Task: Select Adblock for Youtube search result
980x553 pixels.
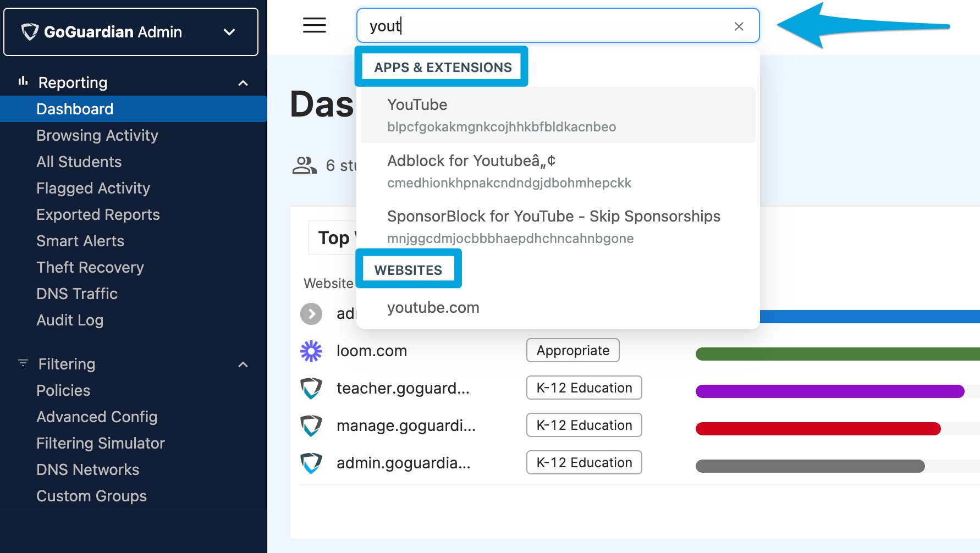Action: [558, 171]
